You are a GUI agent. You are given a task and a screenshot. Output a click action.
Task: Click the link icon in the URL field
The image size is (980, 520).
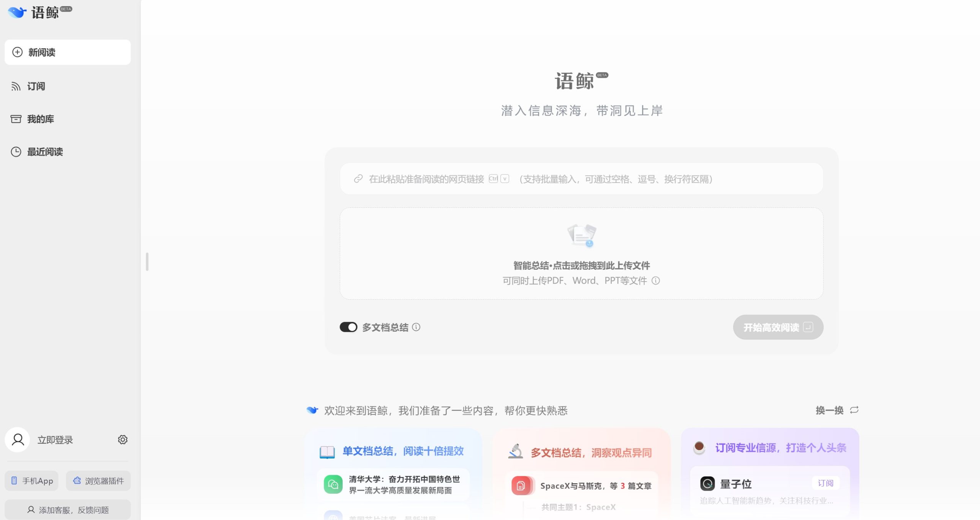click(358, 178)
